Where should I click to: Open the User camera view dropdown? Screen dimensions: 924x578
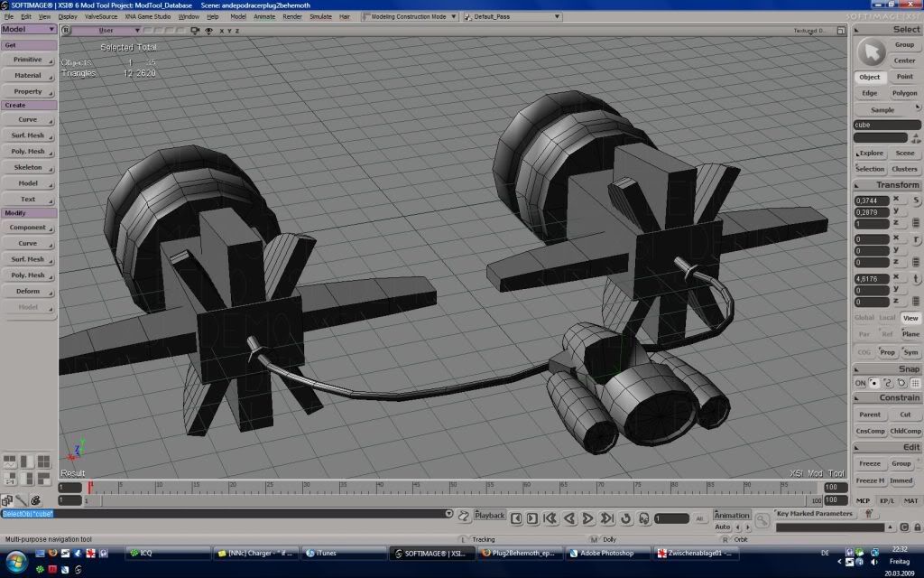[106, 31]
